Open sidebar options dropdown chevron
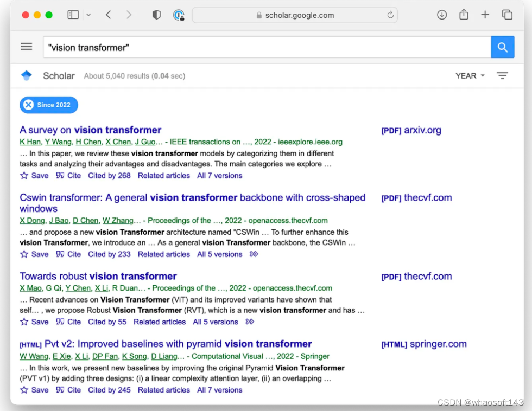532x411 pixels. point(88,15)
